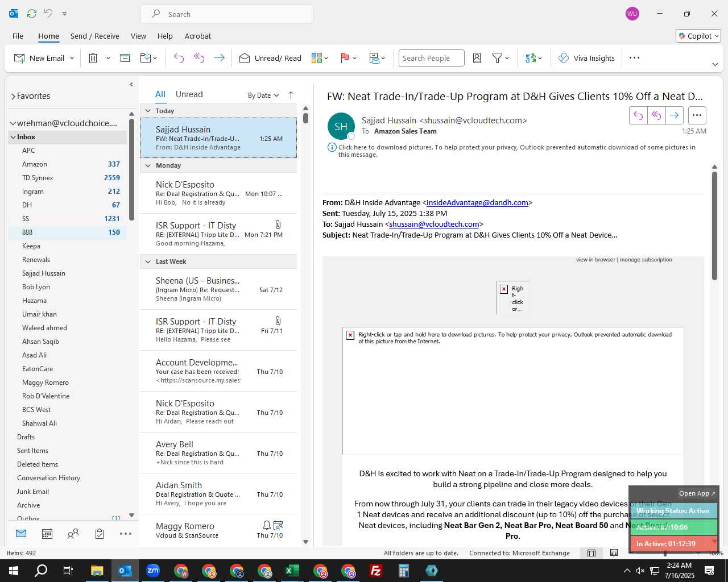Click the Mail navigation icon

tap(21, 534)
